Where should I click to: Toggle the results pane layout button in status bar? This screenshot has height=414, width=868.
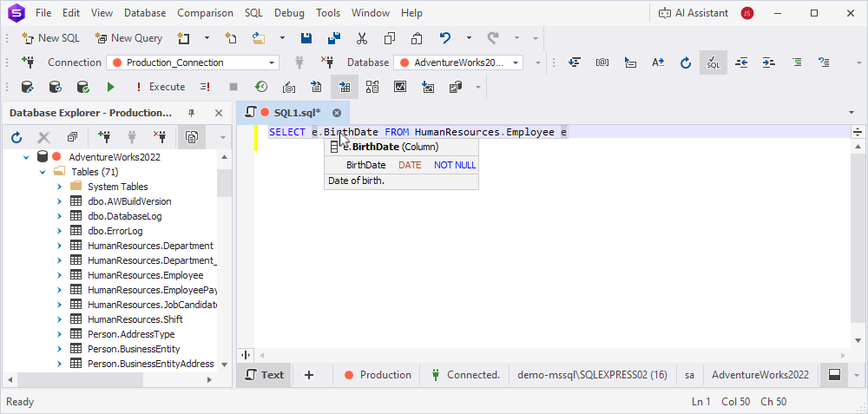(x=834, y=375)
